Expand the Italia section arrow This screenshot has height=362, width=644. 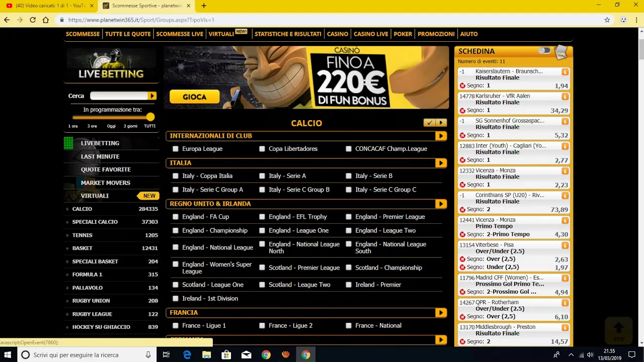click(441, 163)
